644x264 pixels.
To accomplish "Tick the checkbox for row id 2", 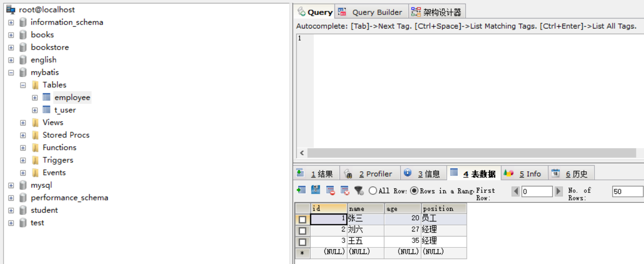I will point(302,230).
